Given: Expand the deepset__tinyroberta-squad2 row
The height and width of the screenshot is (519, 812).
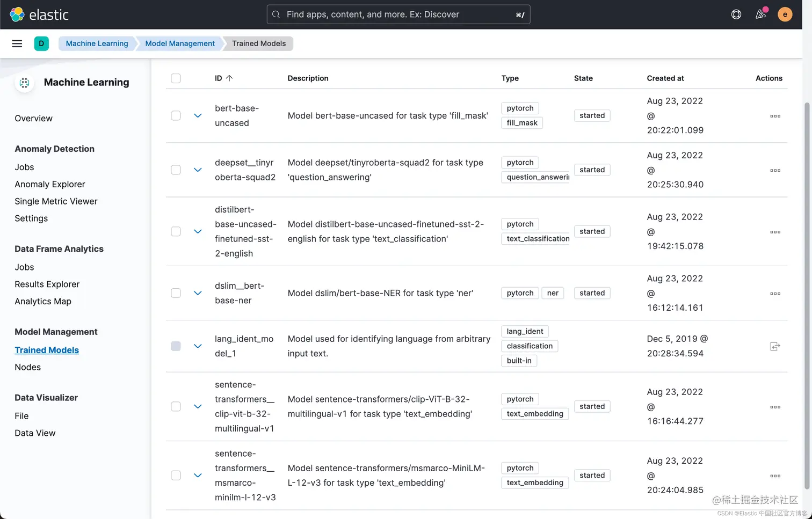Looking at the screenshot, I should [198, 170].
